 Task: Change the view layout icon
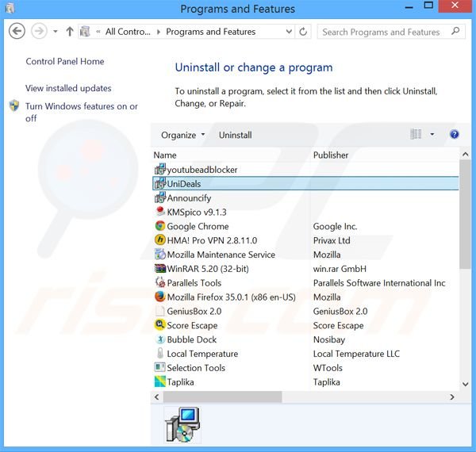pyautogui.click(x=416, y=134)
